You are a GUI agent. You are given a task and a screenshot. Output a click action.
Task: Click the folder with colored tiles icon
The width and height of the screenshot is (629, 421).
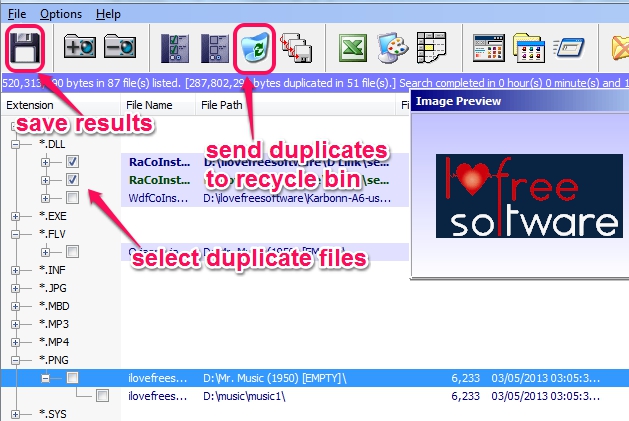tap(529, 48)
